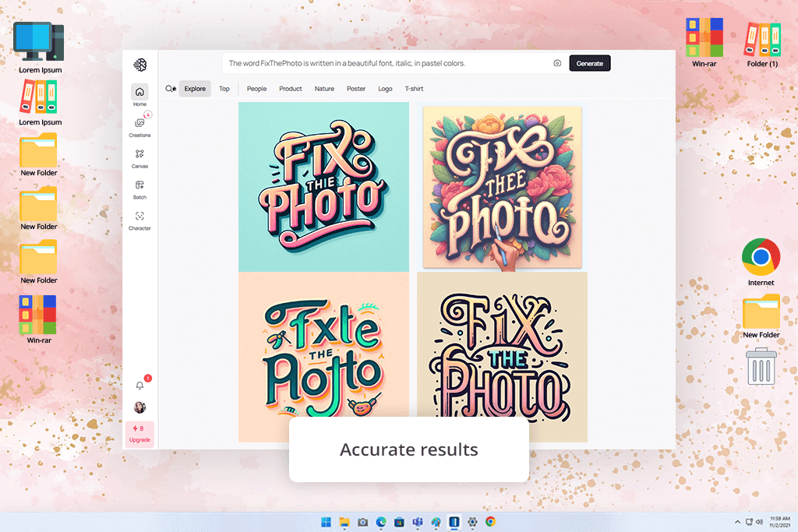
Task: Select the T-shirt category tab
Action: click(x=414, y=89)
